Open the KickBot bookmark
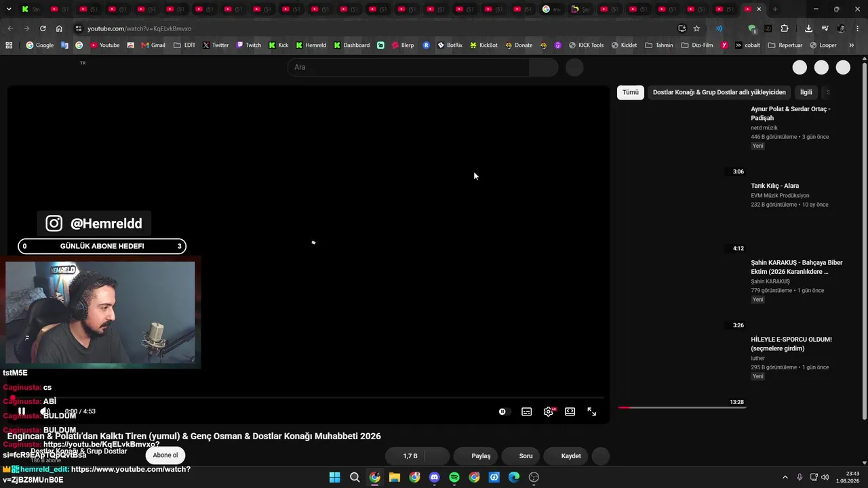 click(484, 45)
